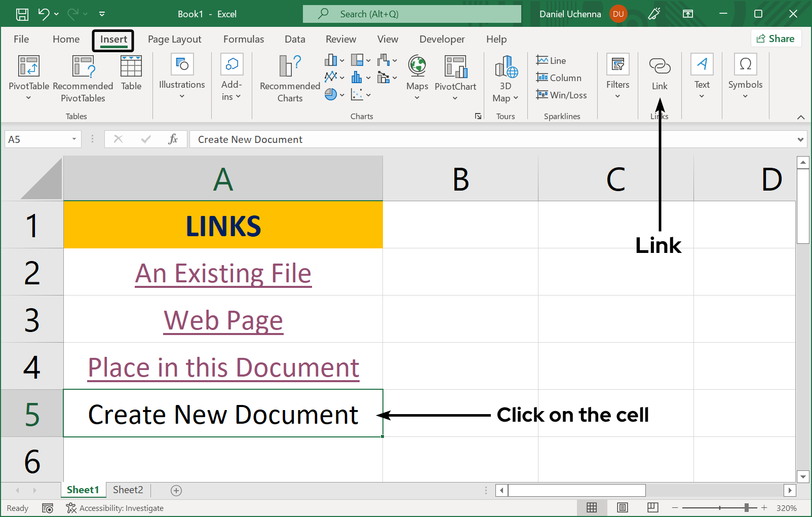
Task: Open Recommended Charts
Action: (289, 79)
